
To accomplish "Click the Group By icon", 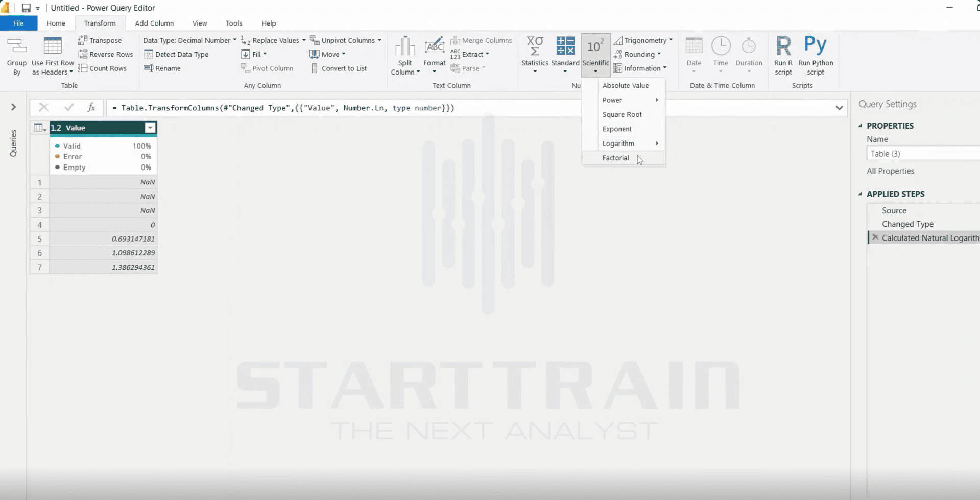I will pyautogui.click(x=16, y=46).
